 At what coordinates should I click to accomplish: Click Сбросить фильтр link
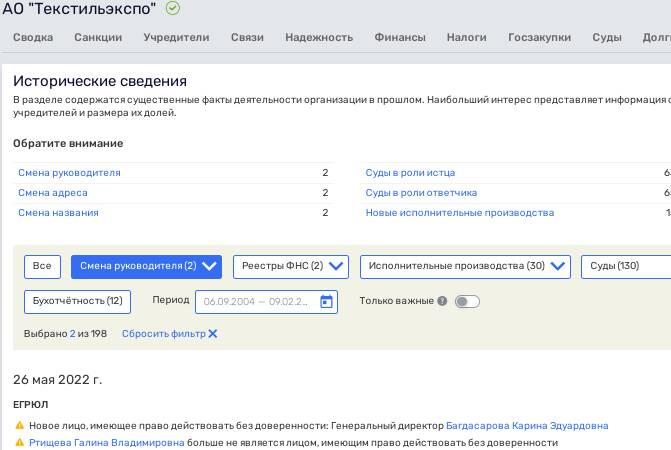pyautogui.click(x=164, y=334)
